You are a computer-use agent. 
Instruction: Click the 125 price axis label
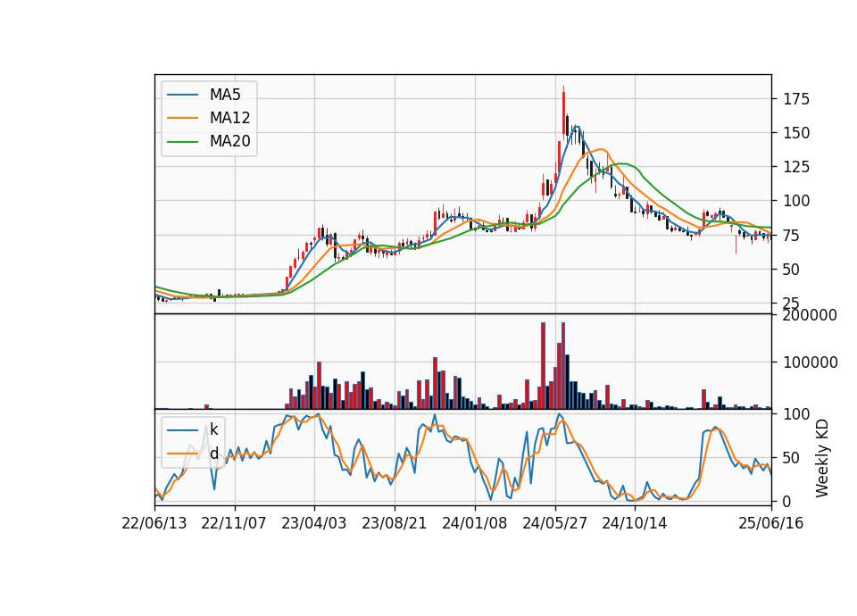796,167
